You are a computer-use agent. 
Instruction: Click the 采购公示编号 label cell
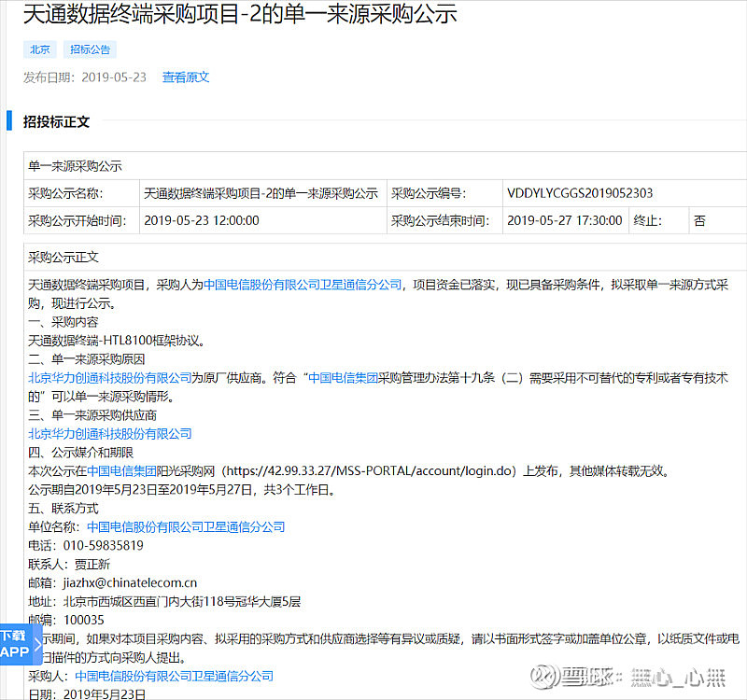coord(444,193)
